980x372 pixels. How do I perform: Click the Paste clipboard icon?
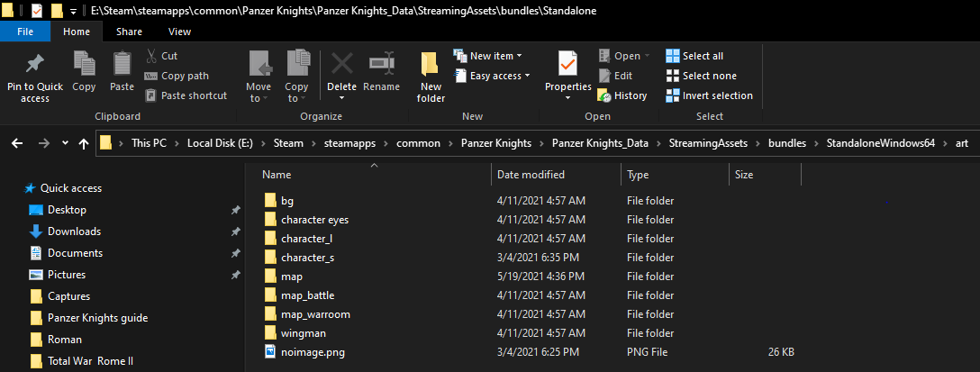122,65
